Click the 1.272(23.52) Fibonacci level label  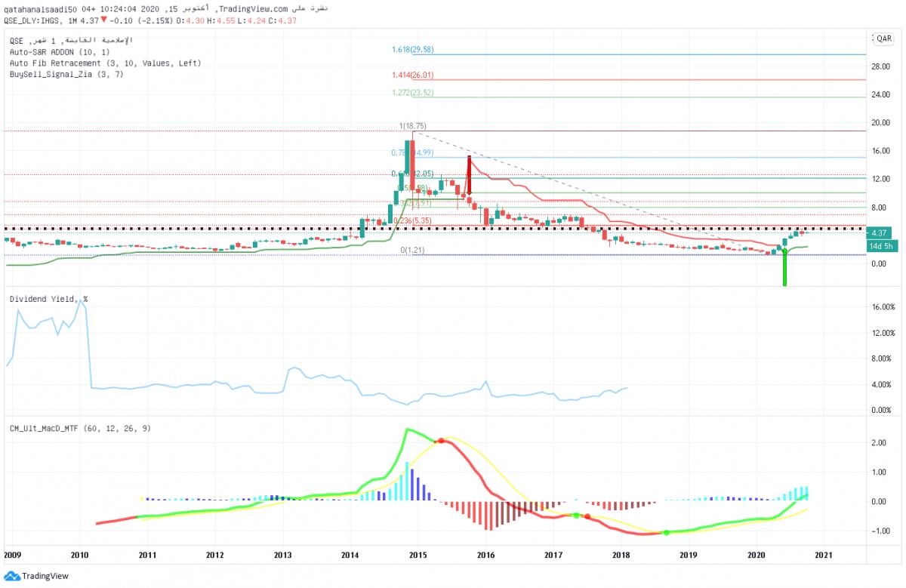tap(412, 93)
